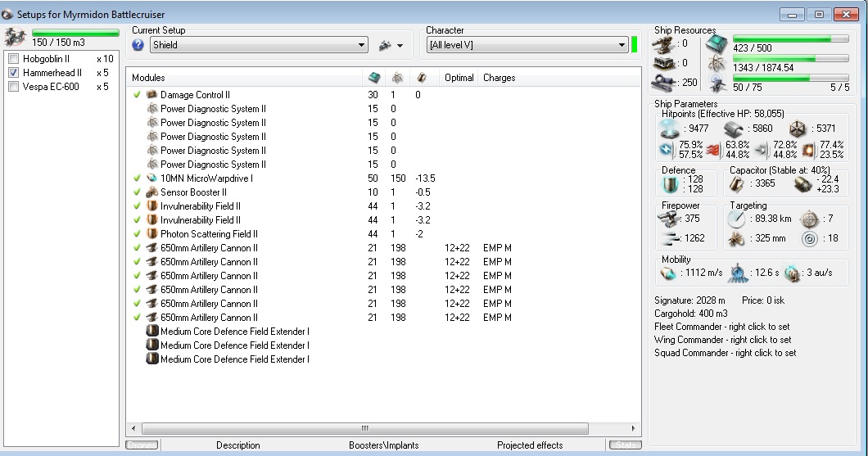This screenshot has height=456, width=868.
Task: Click the powergrid usage bar above 1343 / 1874.54
Action: point(790,58)
